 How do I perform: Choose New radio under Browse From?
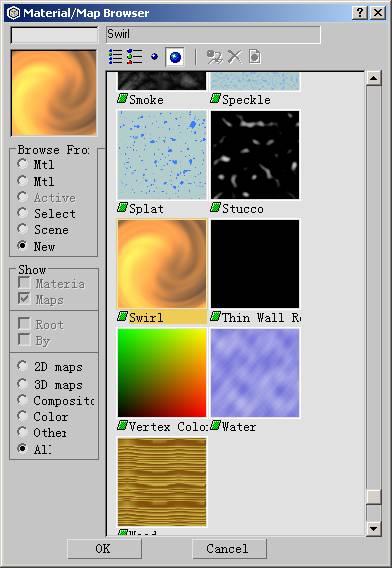(x=22, y=246)
